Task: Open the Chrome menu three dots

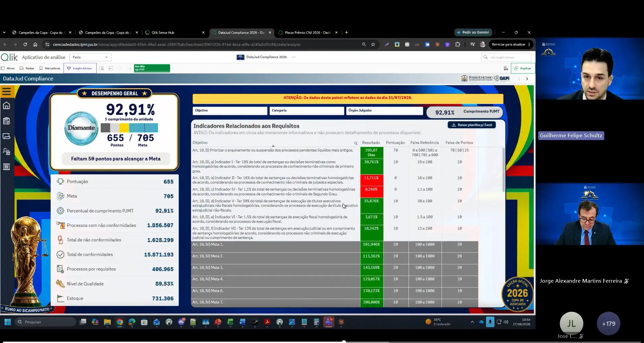Action: click(x=529, y=44)
